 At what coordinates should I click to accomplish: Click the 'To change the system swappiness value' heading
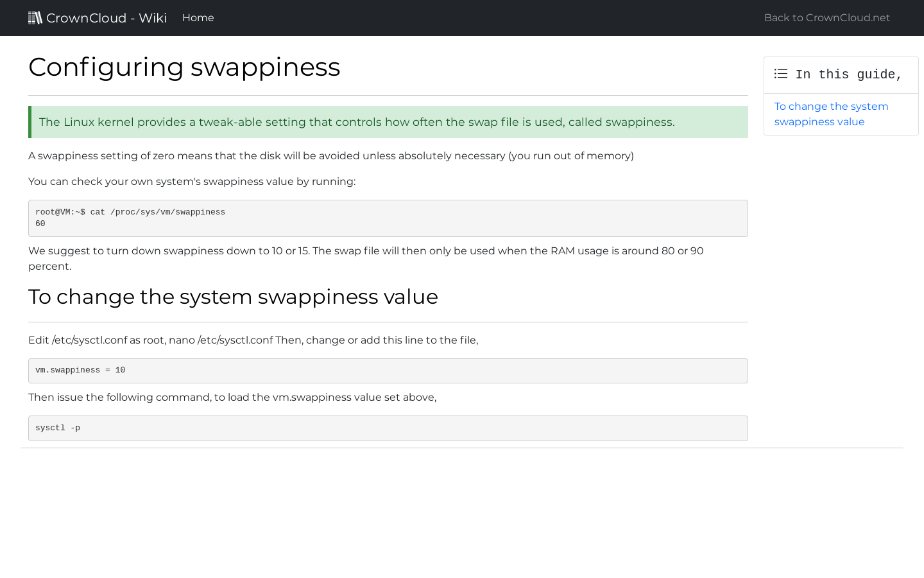pyautogui.click(x=233, y=297)
